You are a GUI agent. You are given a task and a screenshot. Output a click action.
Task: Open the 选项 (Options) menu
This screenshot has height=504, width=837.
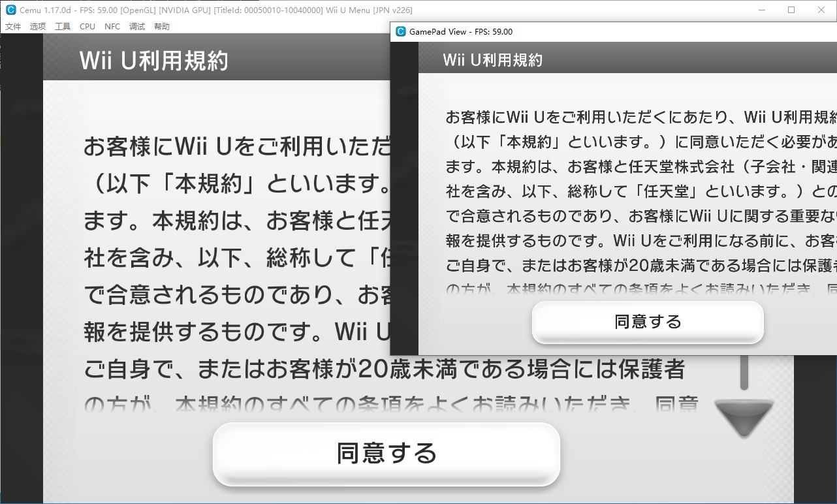37,26
